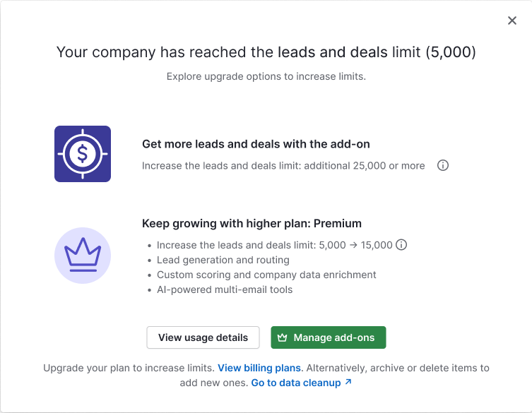Click info icon beside additional 25,000 text
Screen dimensions: 532x413
coord(443,166)
